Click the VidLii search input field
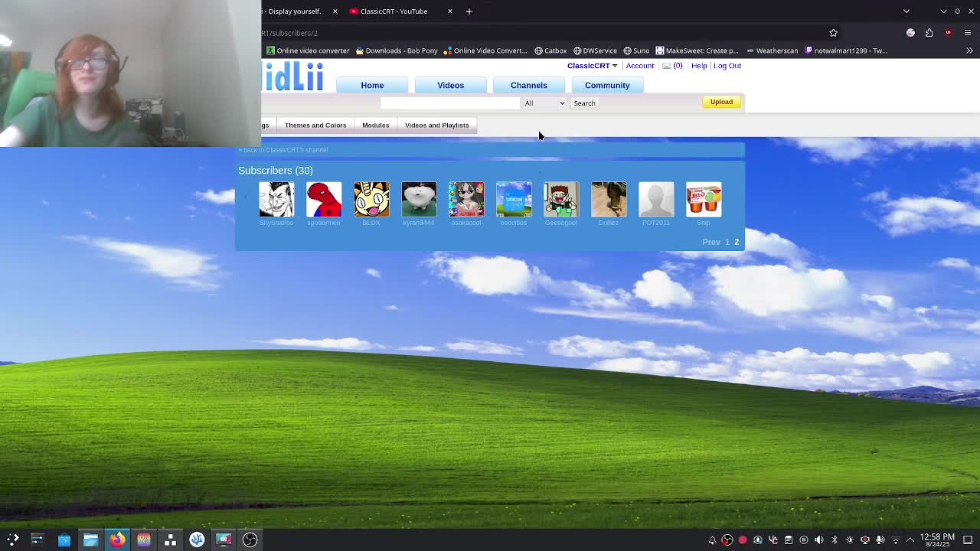The height and width of the screenshot is (551, 980). (x=449, y=103)
